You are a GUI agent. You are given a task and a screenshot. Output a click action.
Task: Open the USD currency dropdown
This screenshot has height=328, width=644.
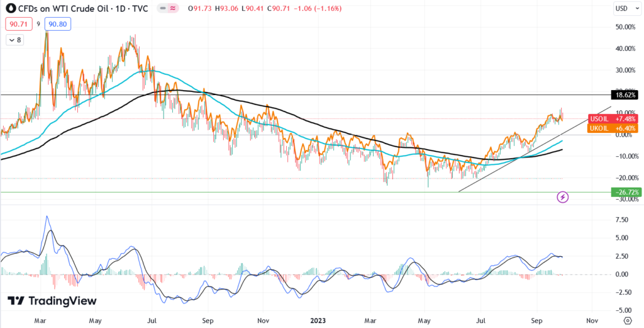point(626,8)
